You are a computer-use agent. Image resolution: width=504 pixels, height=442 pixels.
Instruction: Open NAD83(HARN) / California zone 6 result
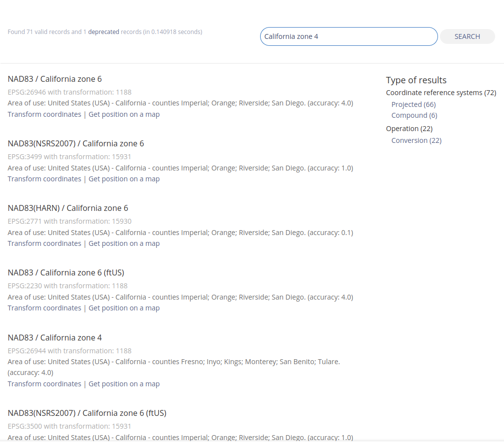point(68,208)
